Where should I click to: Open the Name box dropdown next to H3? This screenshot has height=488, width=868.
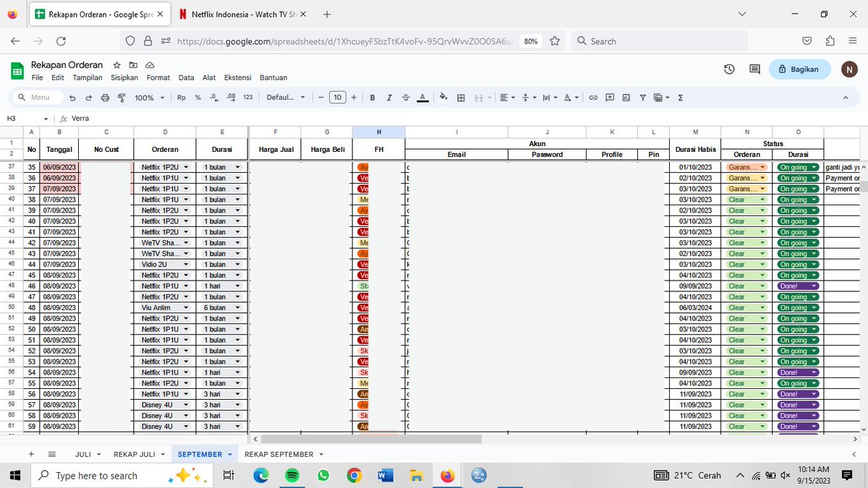46,119
